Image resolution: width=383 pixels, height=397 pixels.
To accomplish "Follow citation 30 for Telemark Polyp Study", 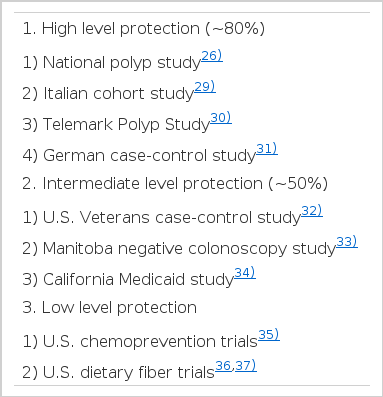I will coord(221,118).
